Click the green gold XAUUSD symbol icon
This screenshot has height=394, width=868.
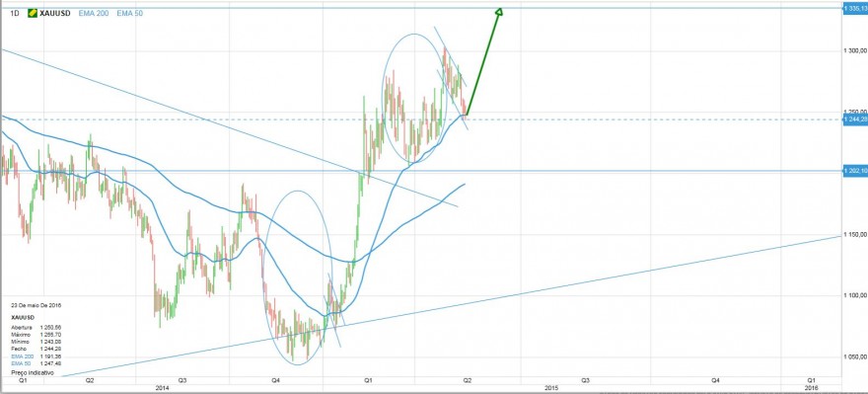tap(33, 13)
